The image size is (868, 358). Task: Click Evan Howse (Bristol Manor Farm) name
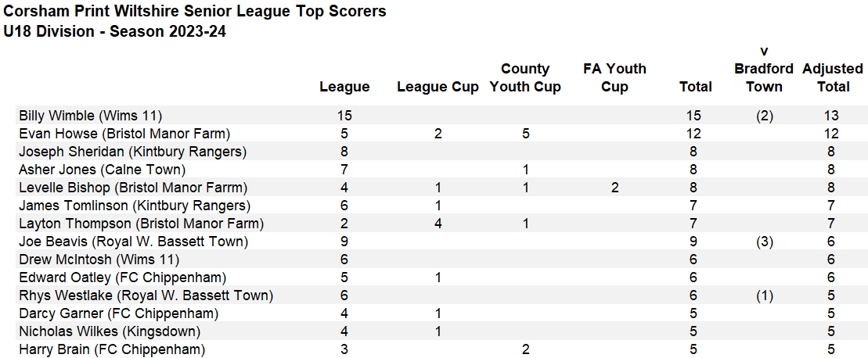(x=124, y=134)
